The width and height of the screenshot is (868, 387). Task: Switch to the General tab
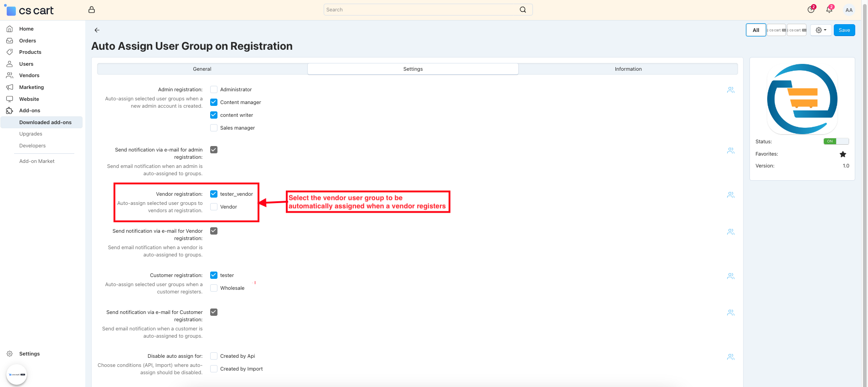pyautogui.click(x=202, y=69)
